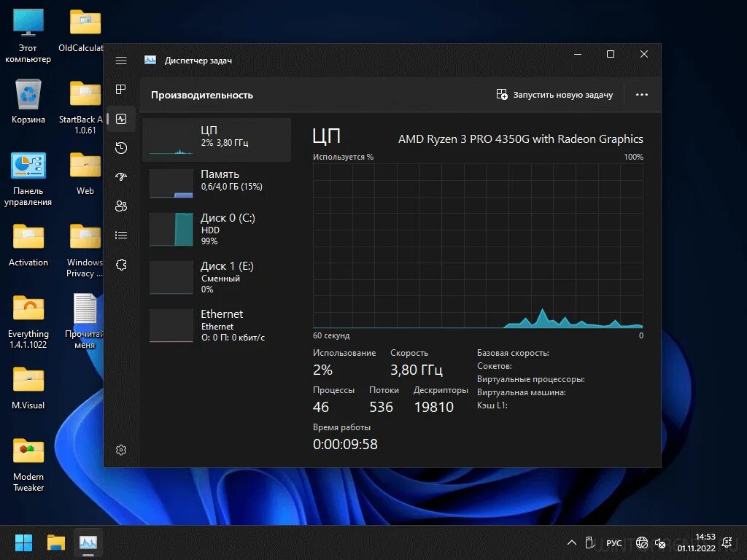Open Task Manager settings gear
Screen dimensions: 747x560
point(121,450)
